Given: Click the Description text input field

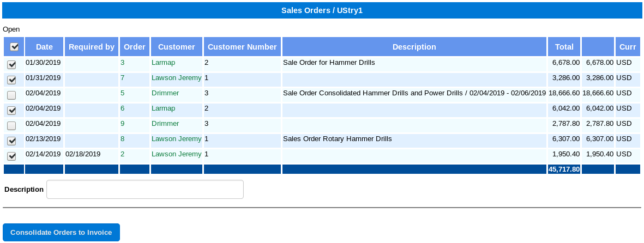Looking at the screenshot, I should [x=145, y=189].
